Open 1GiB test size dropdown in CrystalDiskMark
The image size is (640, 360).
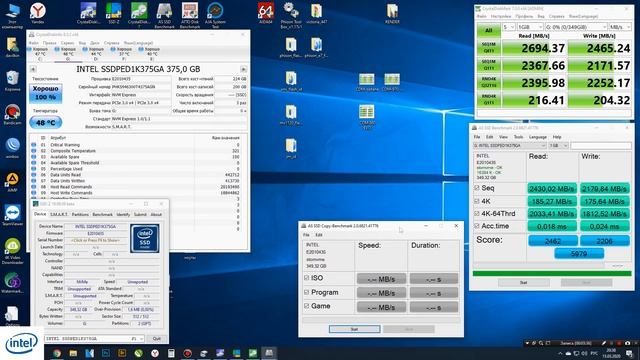(530, 27)
